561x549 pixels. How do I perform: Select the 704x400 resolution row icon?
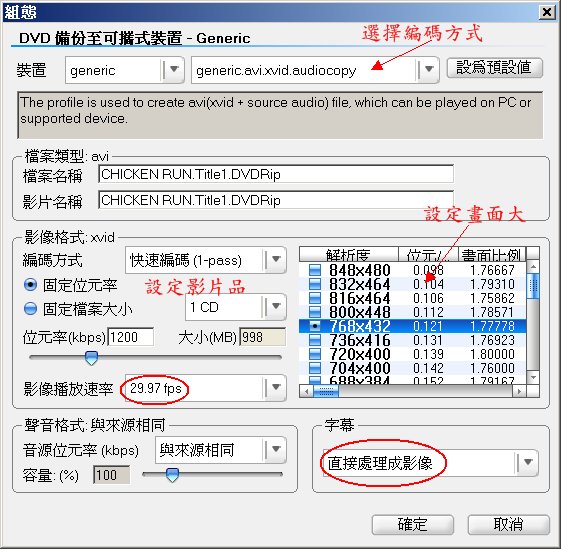[x=315, y=368]
